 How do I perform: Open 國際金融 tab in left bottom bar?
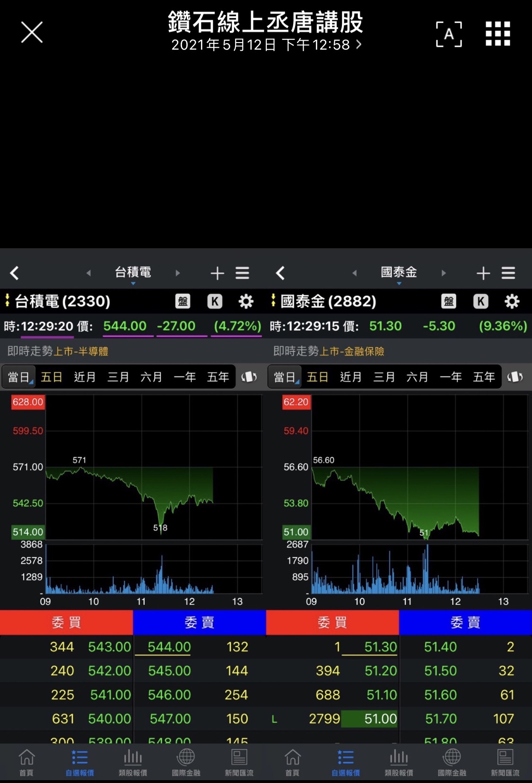click(186, 762)
